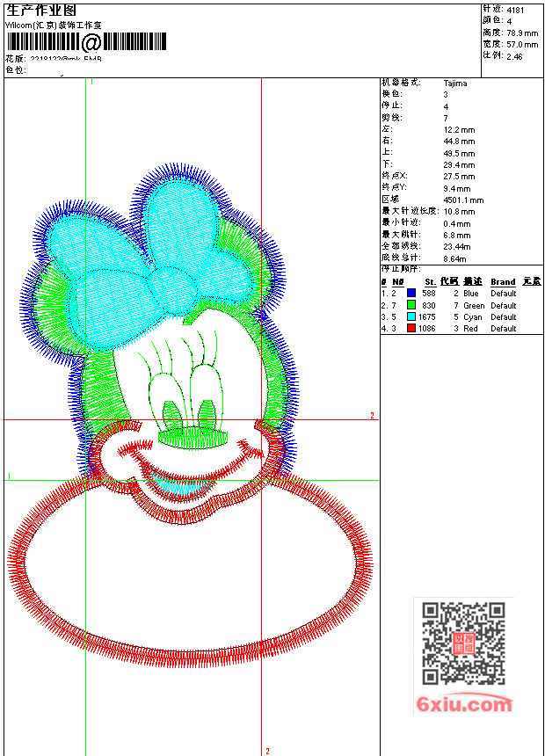The height and width of the screenshot is (756, 545).
Task: Click the bottom extent value "29.4 mm"
Action: [459, 165]
